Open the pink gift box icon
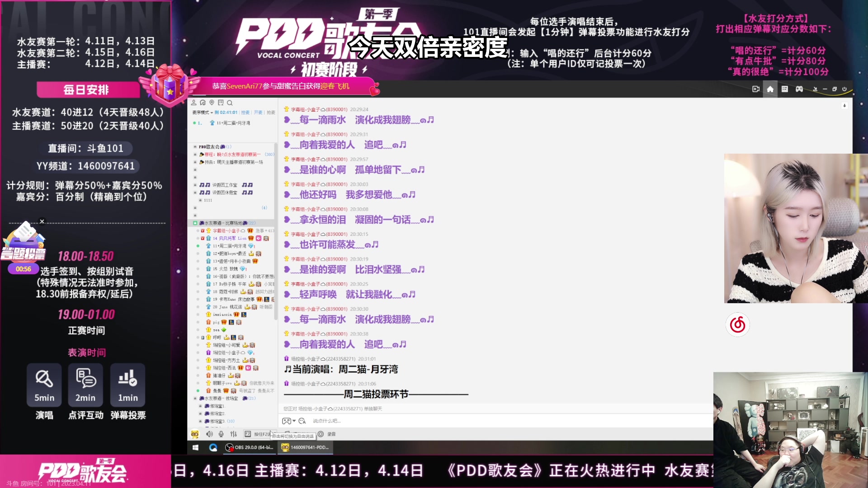Image resolution: width=868 pixels, height=488 pixels. click(x=170, y=85)
